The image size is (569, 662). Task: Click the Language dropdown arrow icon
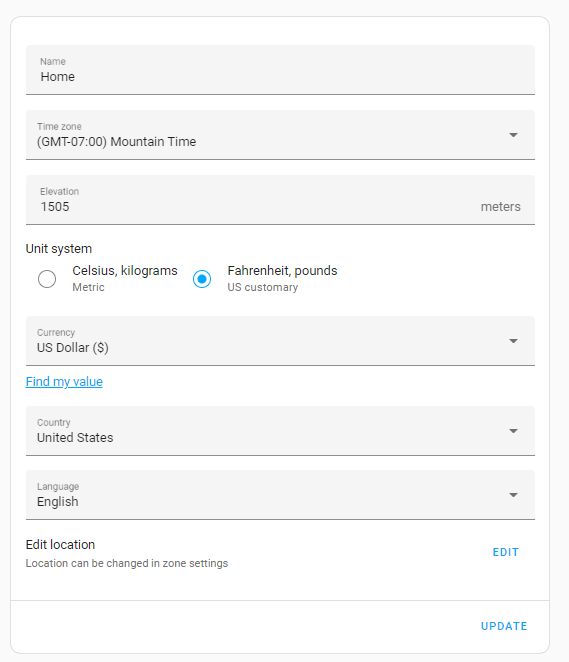[x=513, y=495]
